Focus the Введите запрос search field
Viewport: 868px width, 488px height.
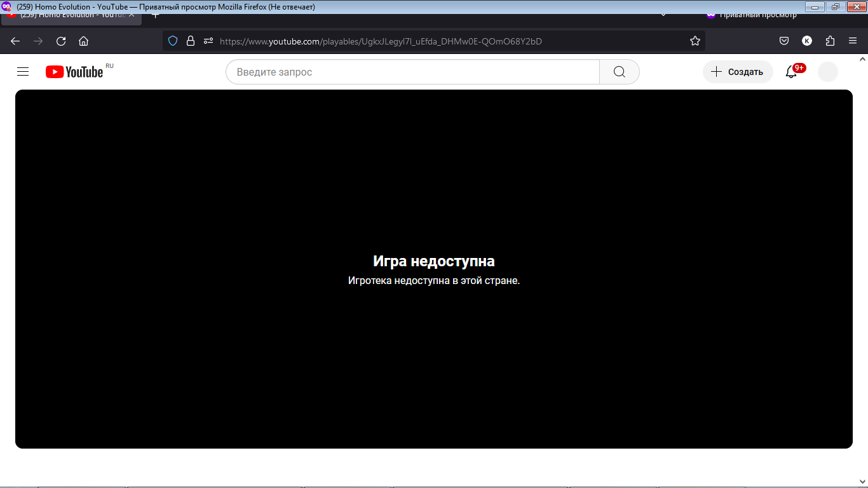tap(412, 72)
